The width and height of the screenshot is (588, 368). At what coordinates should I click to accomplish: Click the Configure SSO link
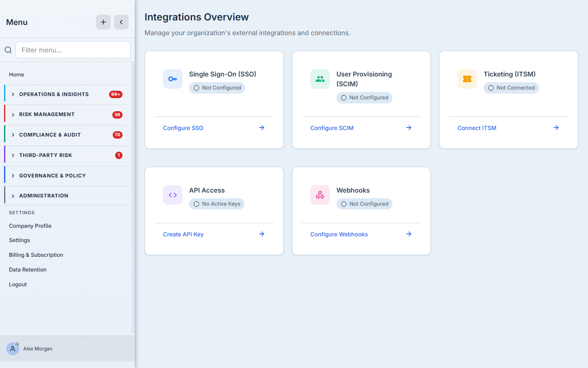(183, 128)
